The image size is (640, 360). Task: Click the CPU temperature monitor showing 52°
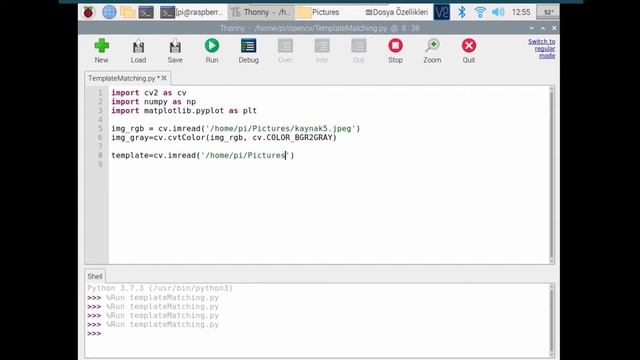[548, 12]
